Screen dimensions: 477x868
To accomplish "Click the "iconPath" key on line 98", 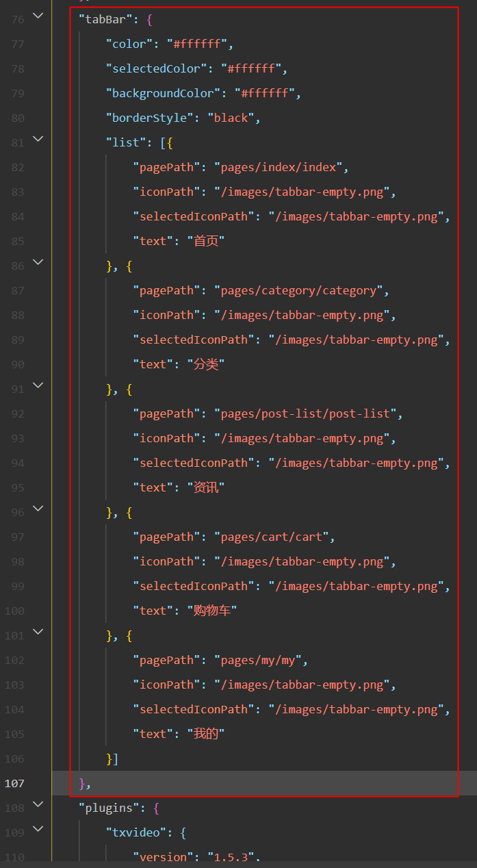I will pos(166,561).
